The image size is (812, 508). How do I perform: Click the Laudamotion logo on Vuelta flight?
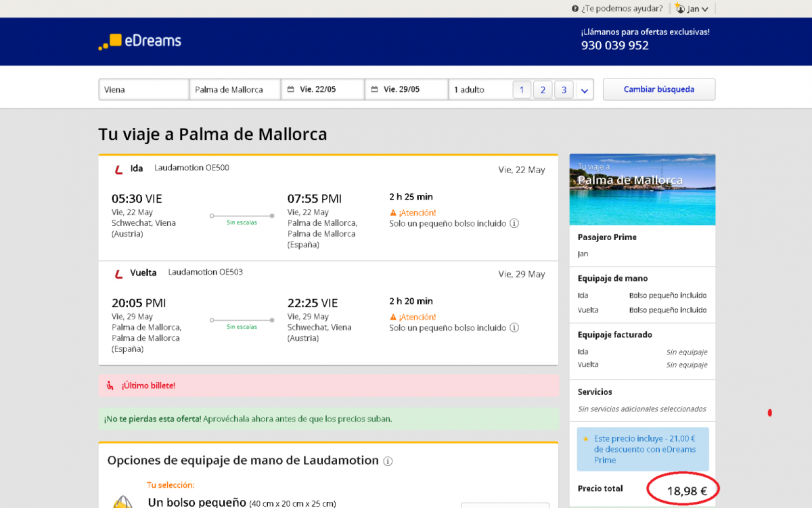click(118, 274)
